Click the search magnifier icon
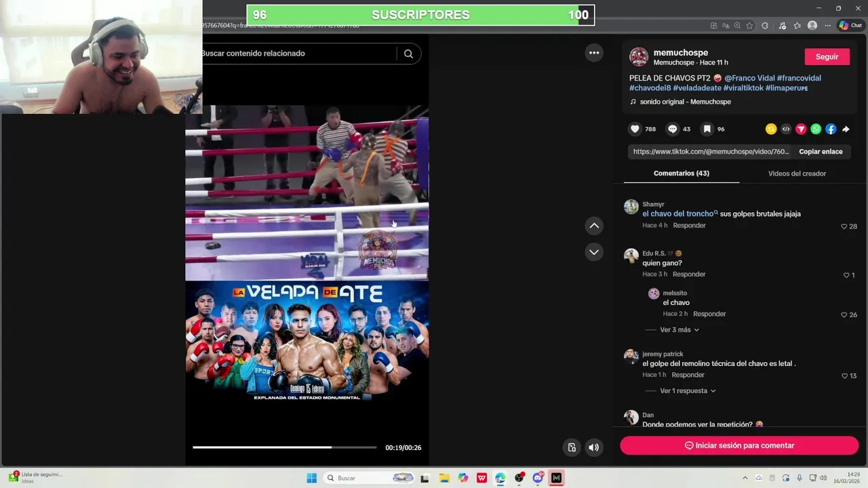 coord(408,54)
